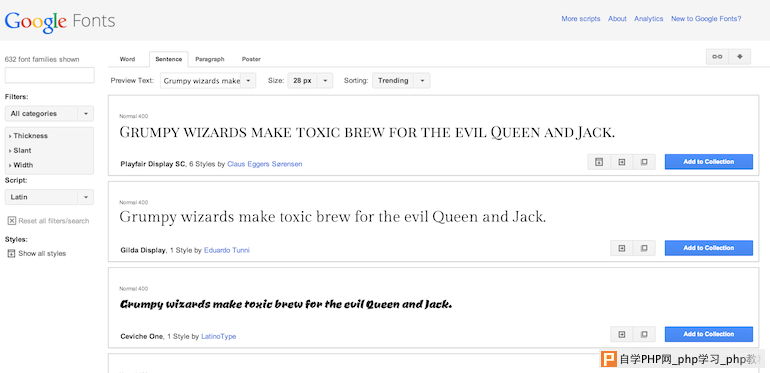Click quick-use plus box icon for Gilda Display

point(622,248)
